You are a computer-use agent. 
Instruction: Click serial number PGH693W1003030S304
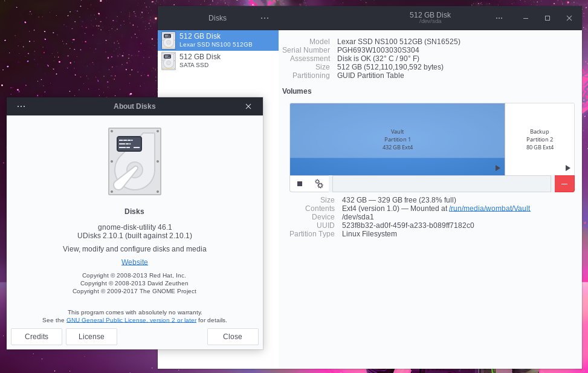[x=378, y=50]
